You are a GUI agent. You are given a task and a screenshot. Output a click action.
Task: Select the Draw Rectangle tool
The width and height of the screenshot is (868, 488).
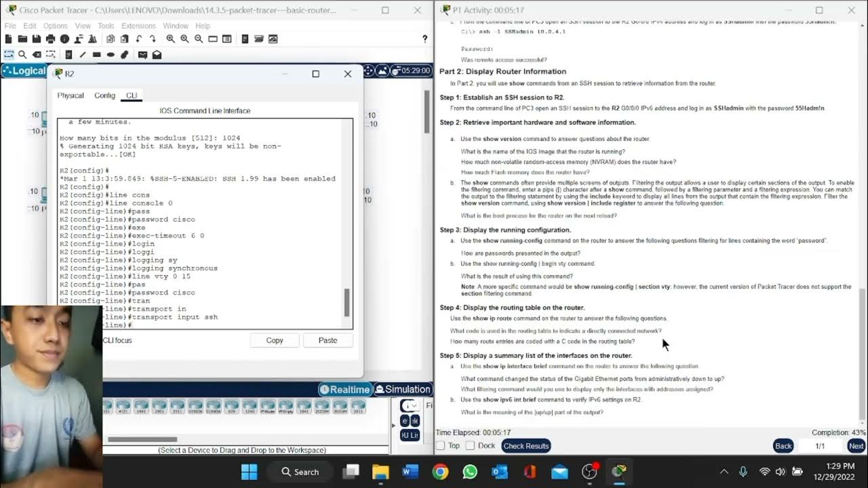(97, 55)
